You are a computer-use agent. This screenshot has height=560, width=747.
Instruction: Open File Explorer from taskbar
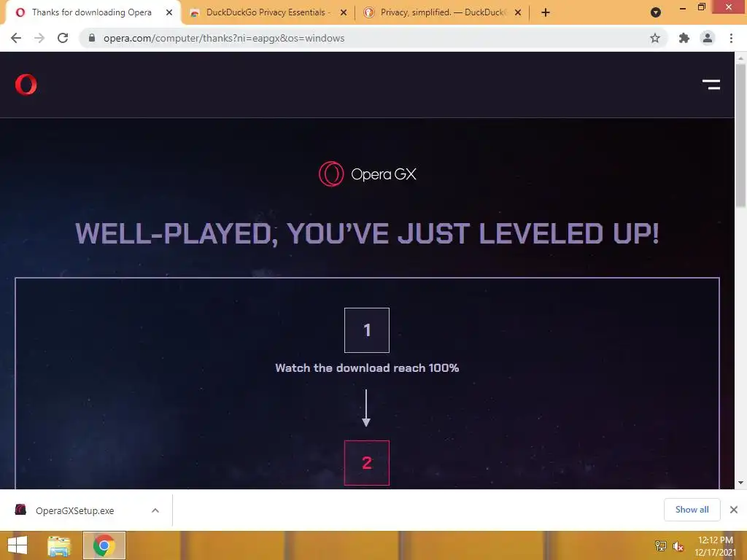point(59,545)
